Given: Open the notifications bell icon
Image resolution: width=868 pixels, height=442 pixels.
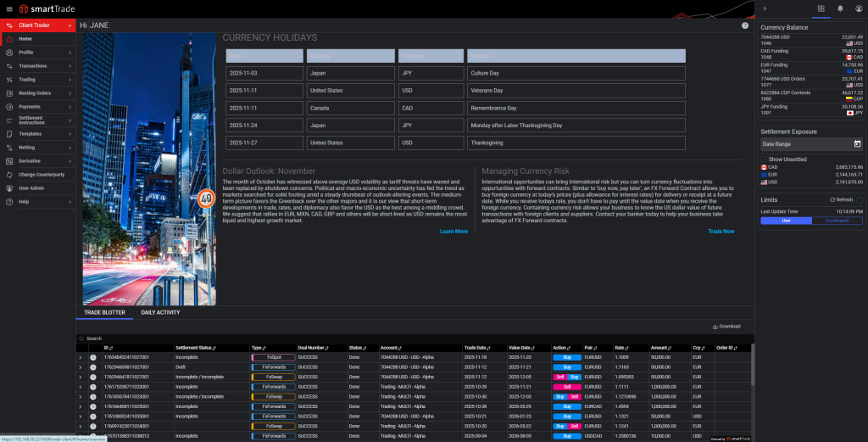Looking at the screenshot, I should tap(840, 8).
